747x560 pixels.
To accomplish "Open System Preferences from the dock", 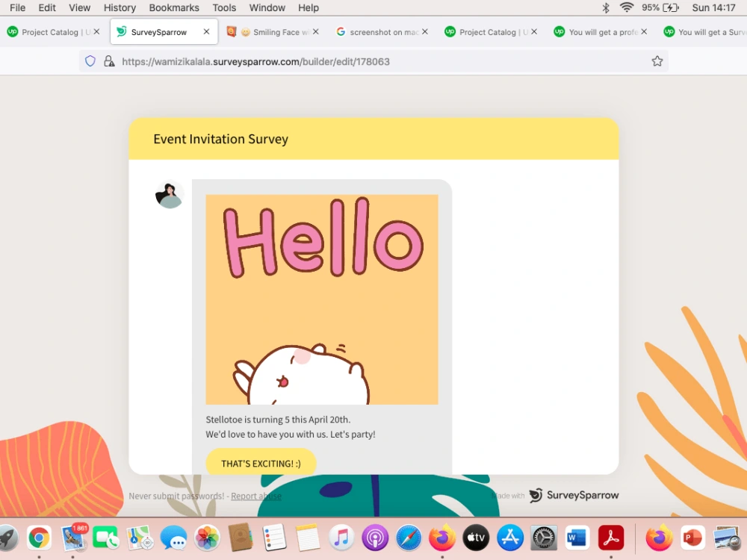I will pyautogui.click(x=544, y=538).
